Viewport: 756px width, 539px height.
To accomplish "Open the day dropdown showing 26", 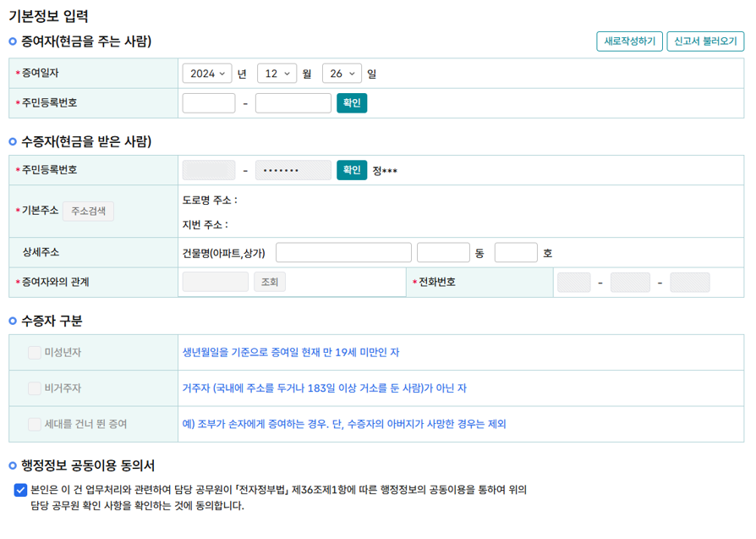I will click(341, 74).
